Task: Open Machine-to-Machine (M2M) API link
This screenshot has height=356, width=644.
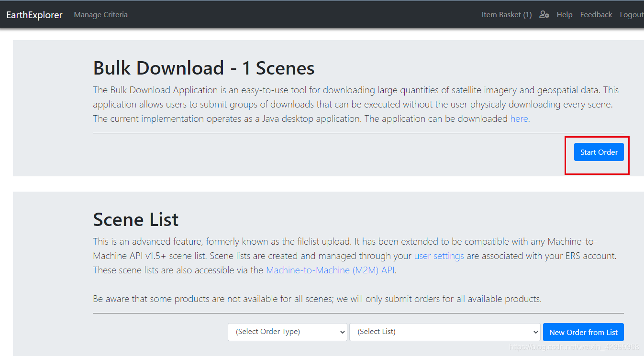Action: (331, 270)
